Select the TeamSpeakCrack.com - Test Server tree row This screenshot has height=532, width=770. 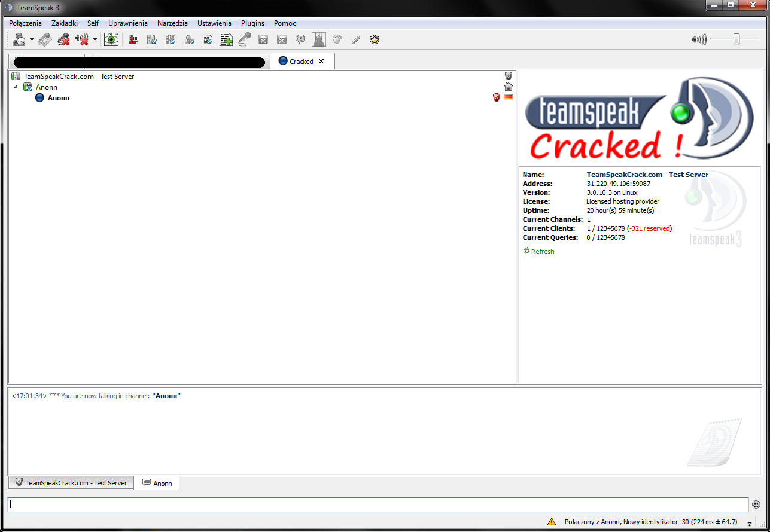click(262, 77)
